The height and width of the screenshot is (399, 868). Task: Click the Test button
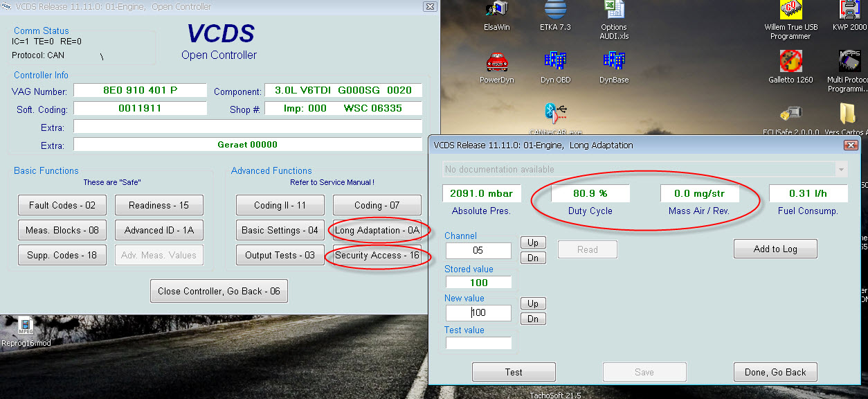[514, 372]
